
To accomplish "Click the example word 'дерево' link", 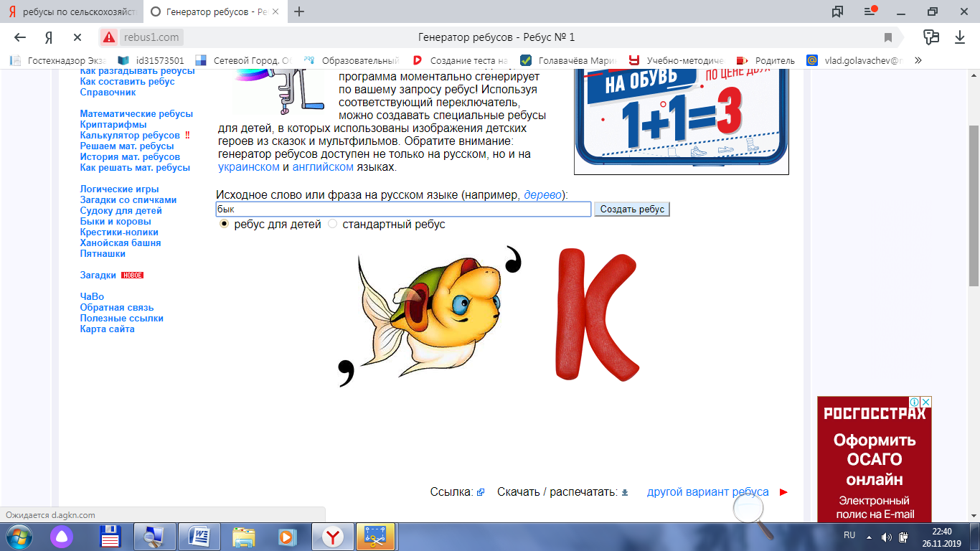I will point(542,195).
